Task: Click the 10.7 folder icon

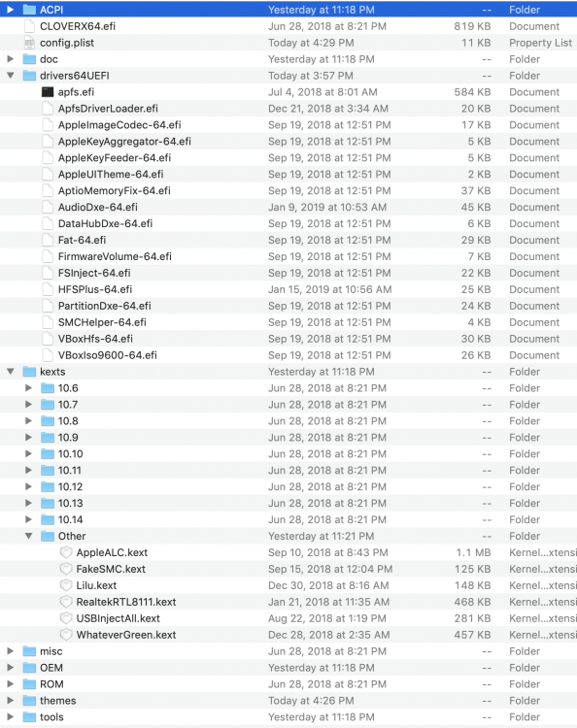Action: click(x=48, y=405)
